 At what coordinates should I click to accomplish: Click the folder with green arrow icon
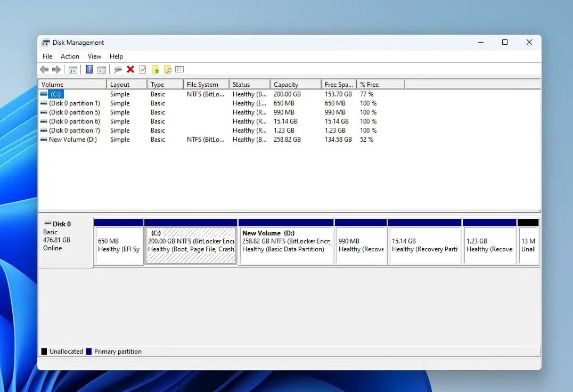(x=155, y=69)
